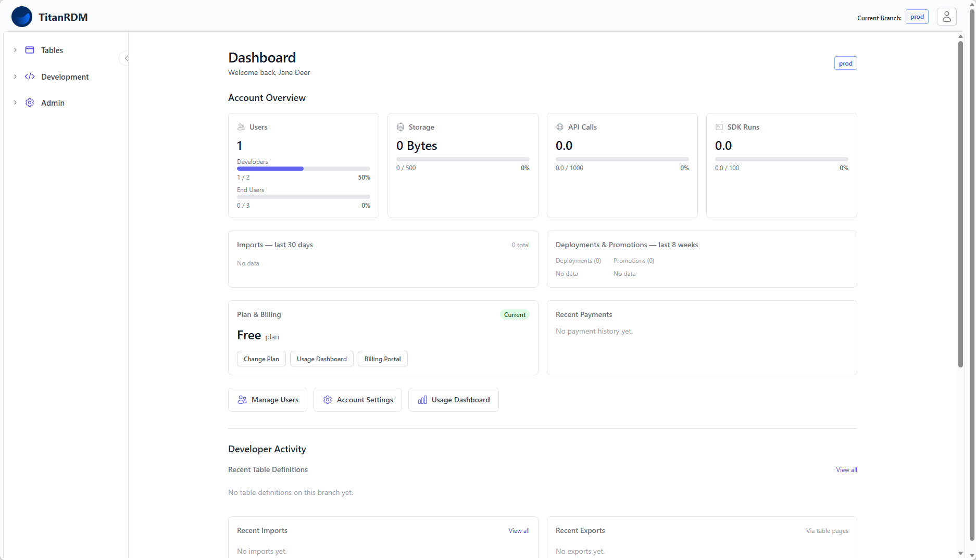The image size is (976, 560).
Task: Click the 'Promotions (0)' label
Action: click(x=634, y=260)
